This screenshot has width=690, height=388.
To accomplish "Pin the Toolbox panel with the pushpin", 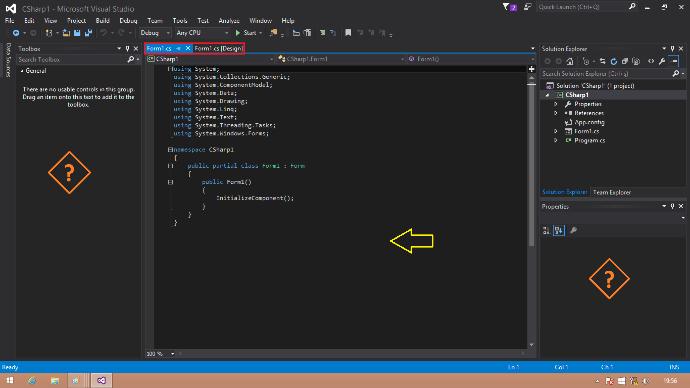I will [127, 49].
